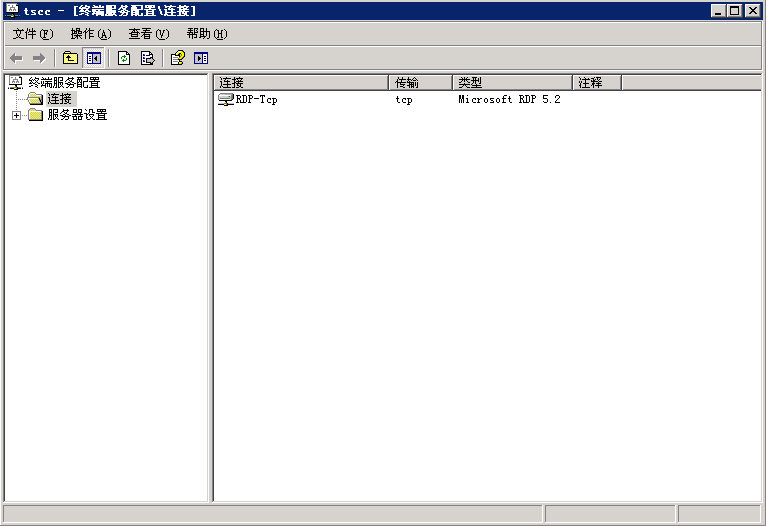Expand the 服务器设置 tree node

(17, 115)
